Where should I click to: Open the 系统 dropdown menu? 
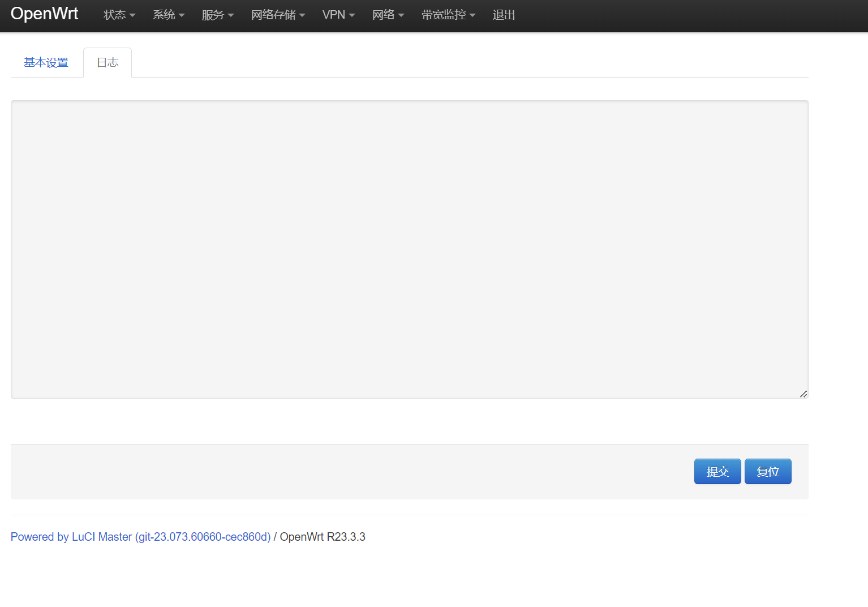169,15
